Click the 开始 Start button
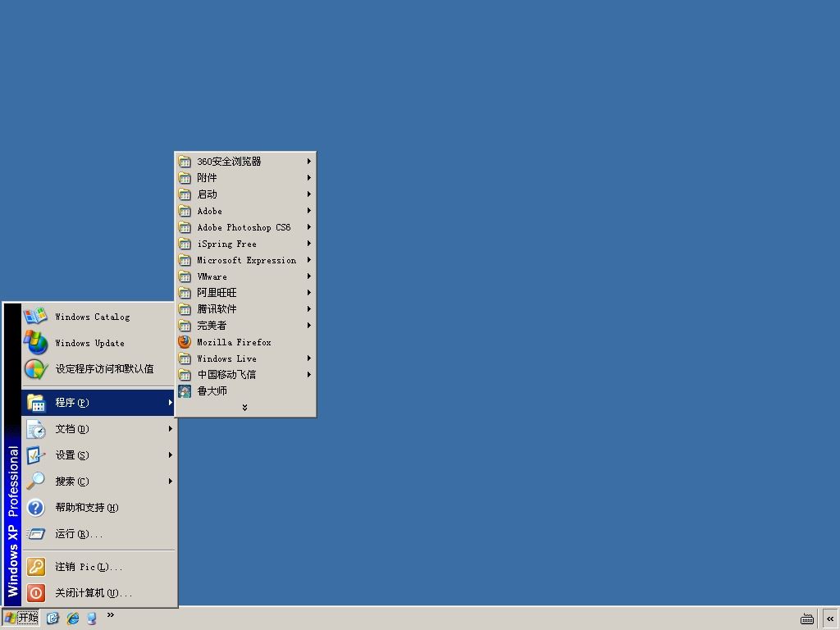 tap(21, 619)
